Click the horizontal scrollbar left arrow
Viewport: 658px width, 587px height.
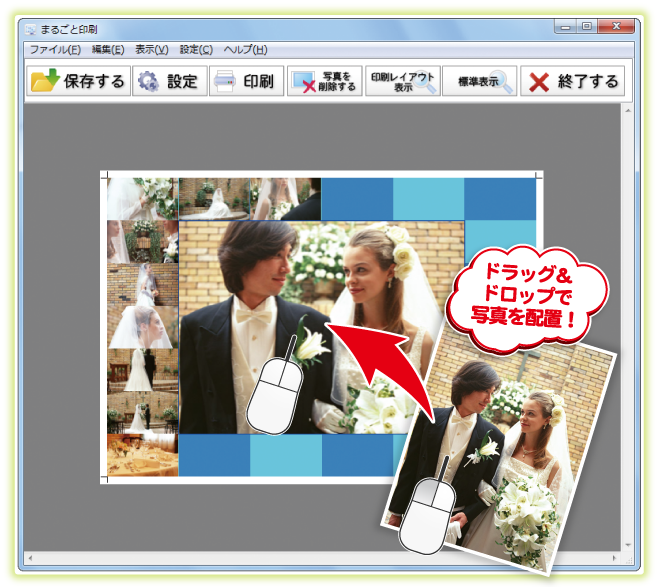tap(30, 556)
